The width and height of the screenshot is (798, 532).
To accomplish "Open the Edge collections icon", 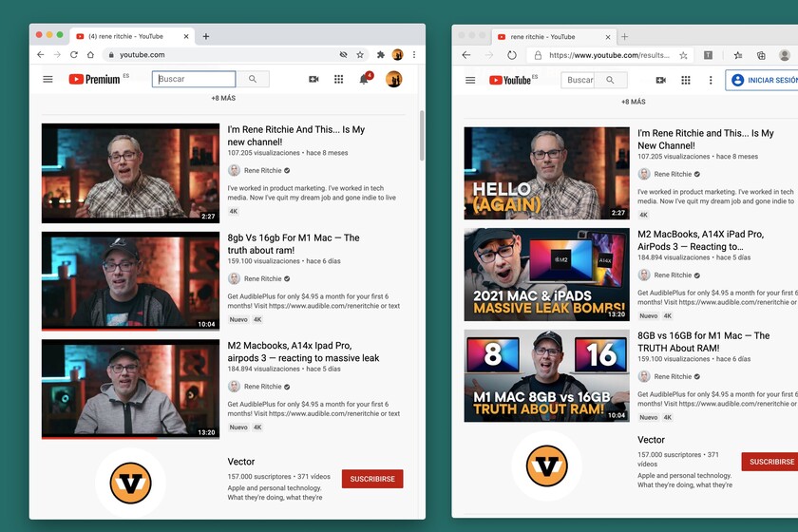I will pos(761,55).
